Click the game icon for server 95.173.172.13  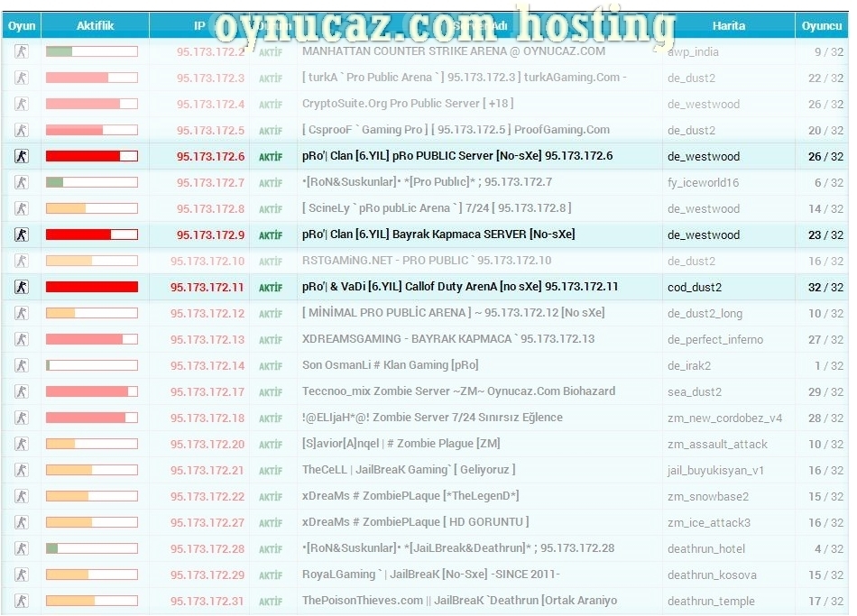point(22,339)
